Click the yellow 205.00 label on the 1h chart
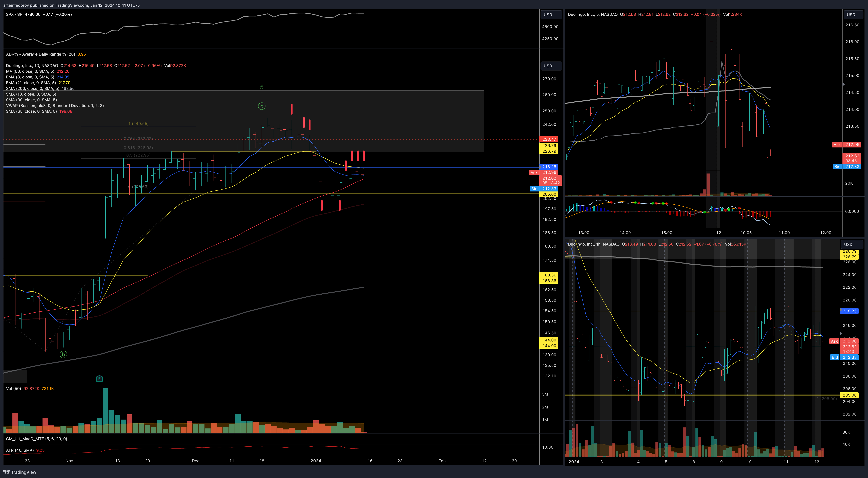 pos(850,395)
